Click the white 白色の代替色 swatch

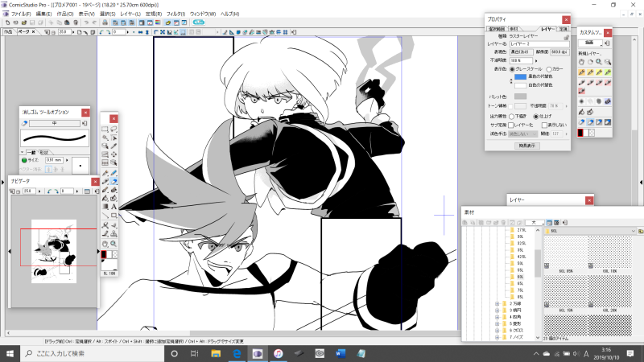(520, 85)
